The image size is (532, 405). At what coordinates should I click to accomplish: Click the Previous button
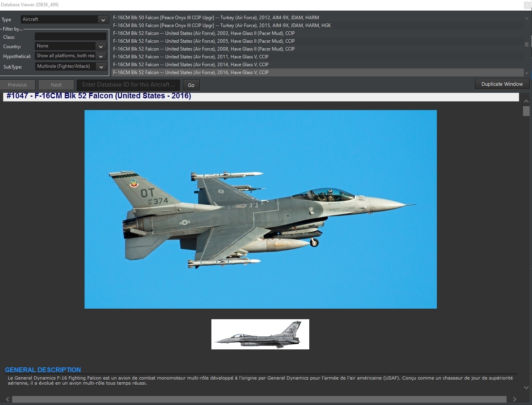(18, 85)
